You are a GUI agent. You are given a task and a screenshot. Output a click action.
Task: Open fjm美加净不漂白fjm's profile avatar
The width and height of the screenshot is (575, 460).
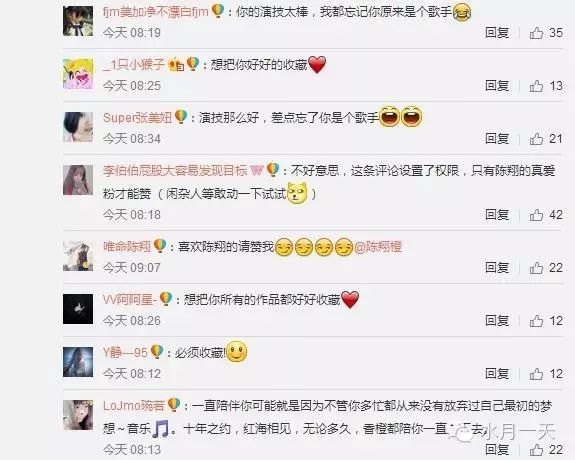[78, 21]
